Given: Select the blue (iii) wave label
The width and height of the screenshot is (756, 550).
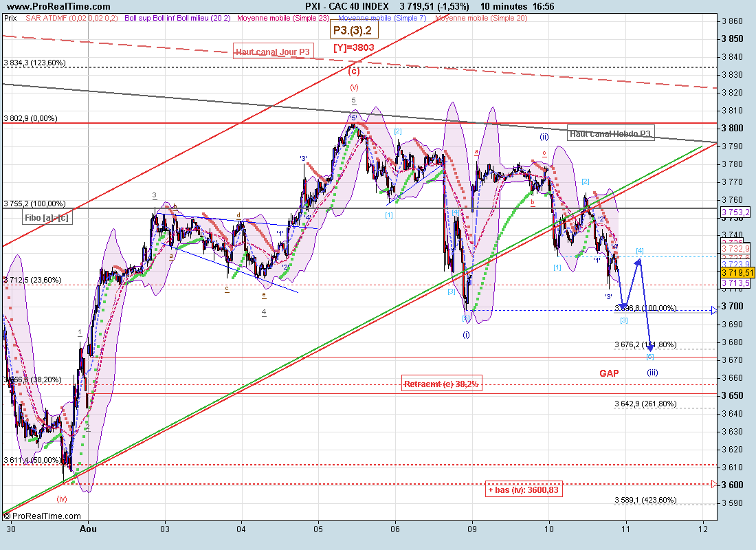Looking at the screenshot, I should pos(652,373).
